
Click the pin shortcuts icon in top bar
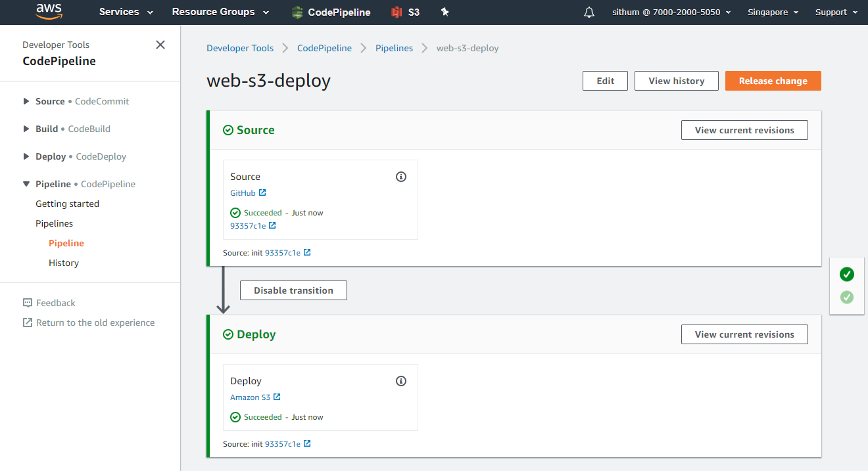pyautogui.click(x=445, y=12)
